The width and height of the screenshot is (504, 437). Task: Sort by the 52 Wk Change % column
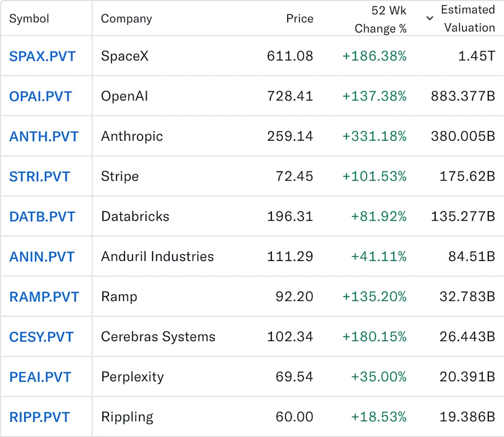(381, 19)
